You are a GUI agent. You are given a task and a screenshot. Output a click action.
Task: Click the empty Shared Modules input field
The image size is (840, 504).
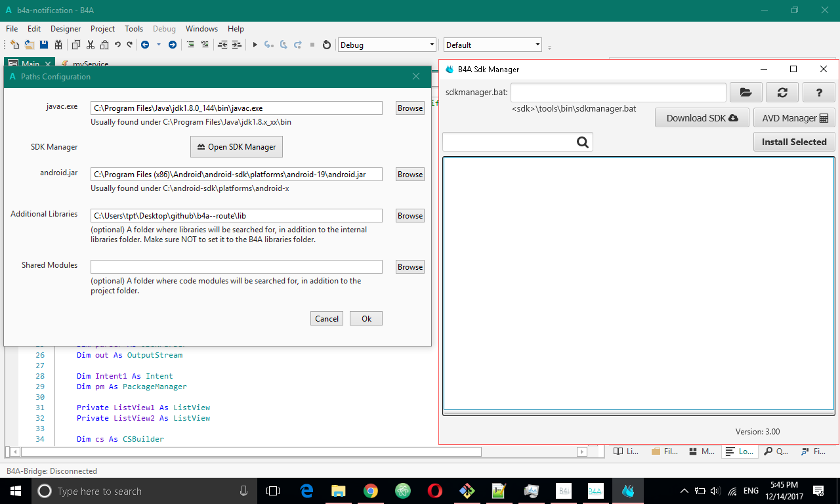tap(236, 267)
